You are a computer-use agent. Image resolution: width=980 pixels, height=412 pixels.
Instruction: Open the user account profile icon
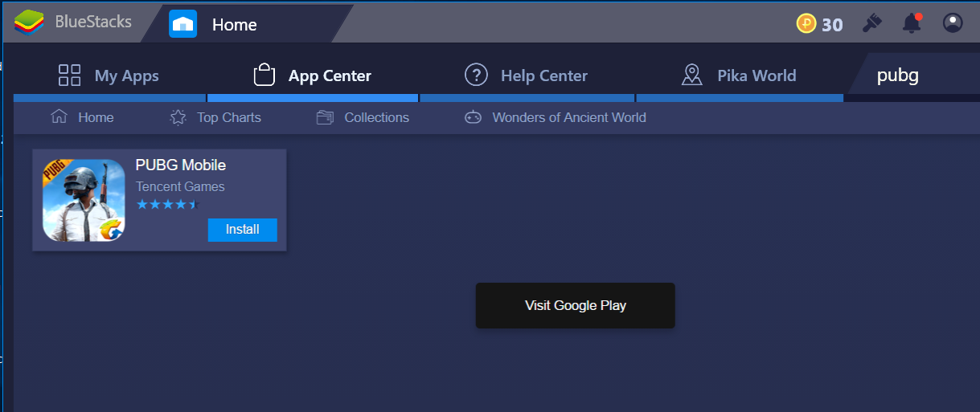pos(953,23)
